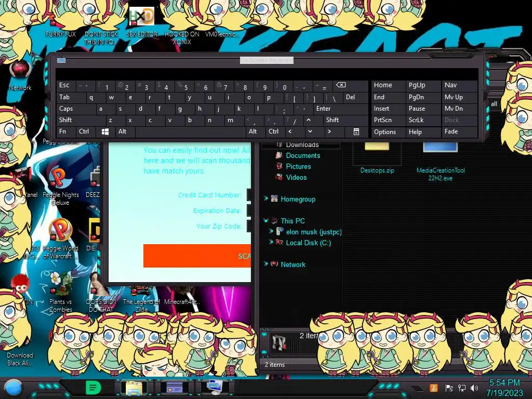This screenshot has width=532, height=399.
Task: Click the Windows logo key on keyboard
Action: (105, 131)
